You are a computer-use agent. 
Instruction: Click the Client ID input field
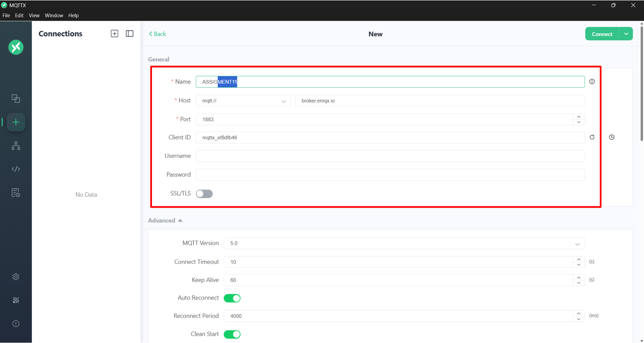pyautogui.click(x=390, y=138)
